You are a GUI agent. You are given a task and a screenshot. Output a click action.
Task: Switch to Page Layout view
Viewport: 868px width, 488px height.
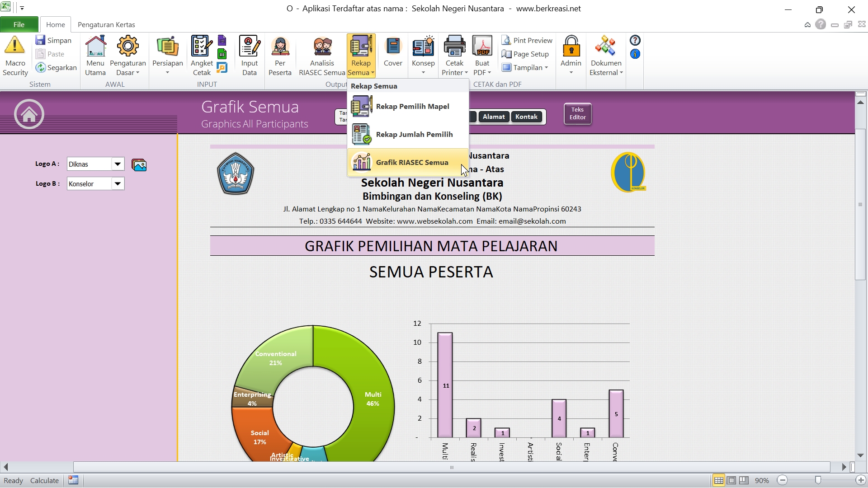[731, 480]
